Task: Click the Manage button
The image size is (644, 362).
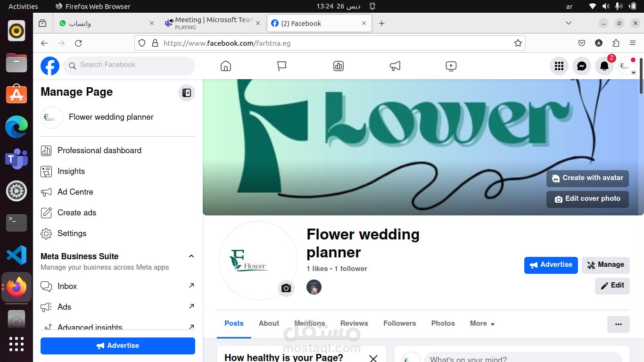Action: [x=606, y=265]
